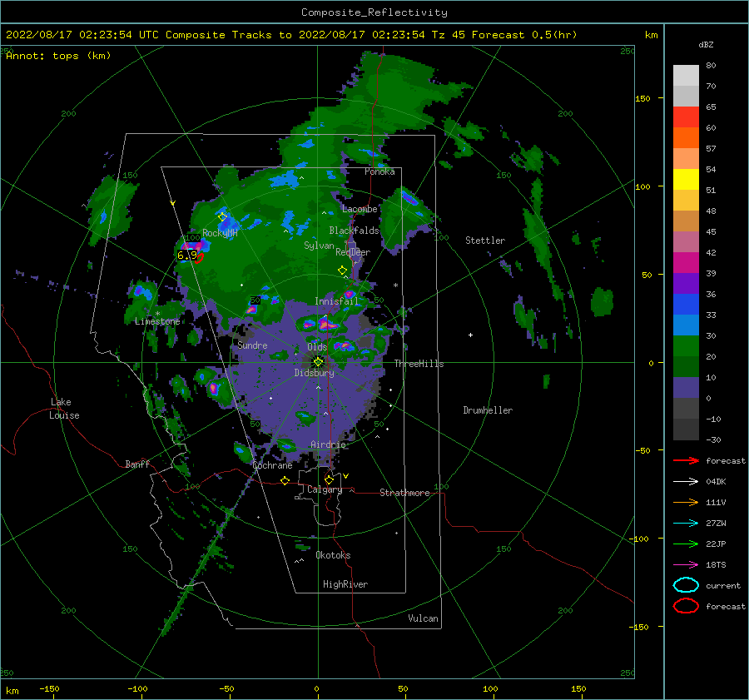The image size is (749, 700).
Task: Click the HighRiver city label
Action: [345, 584]
